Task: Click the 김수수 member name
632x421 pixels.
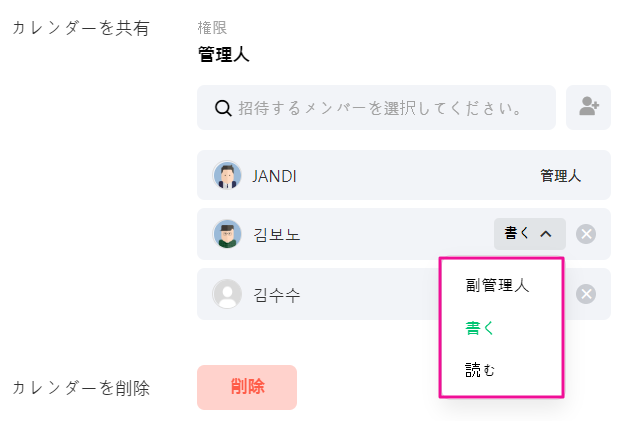Action: (x=277, y=294)
